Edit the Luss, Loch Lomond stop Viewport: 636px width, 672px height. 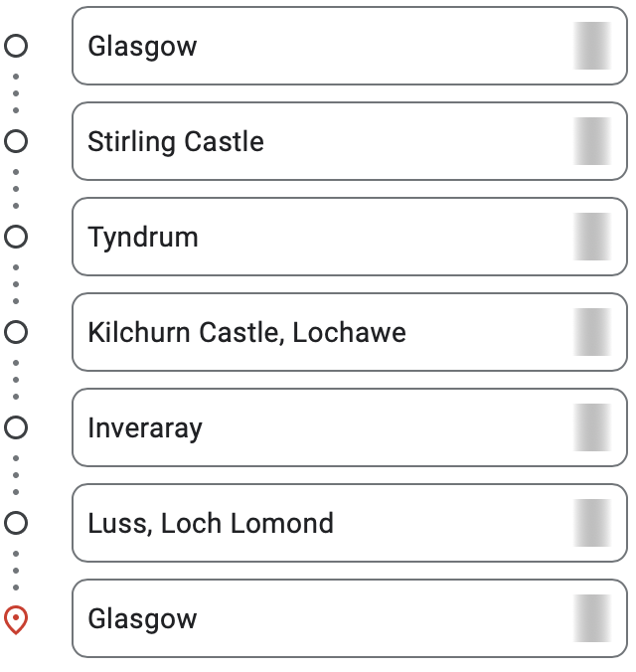(x=350, y=523)
